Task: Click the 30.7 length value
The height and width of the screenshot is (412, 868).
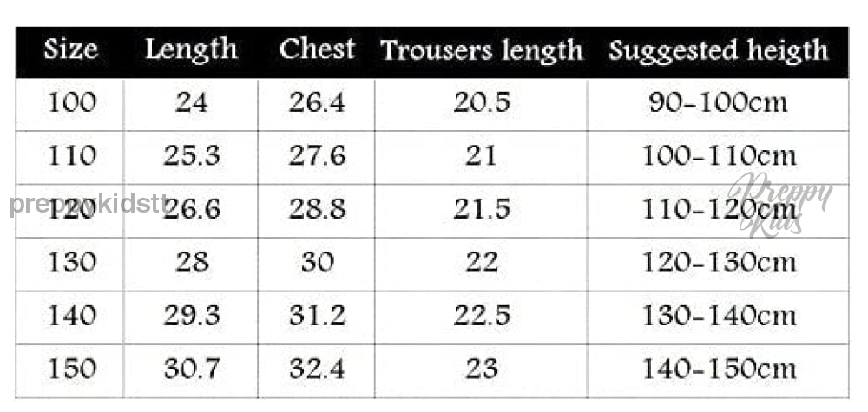Action: tap(191, 369)
